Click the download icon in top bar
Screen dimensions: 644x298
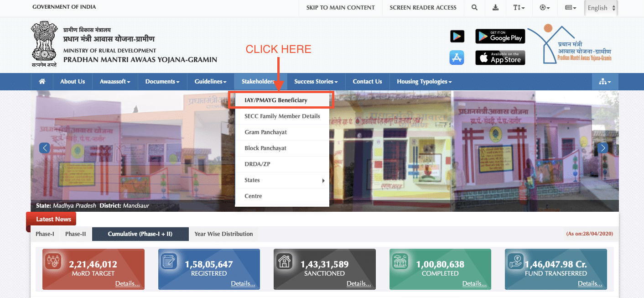[x=496, y=8]
